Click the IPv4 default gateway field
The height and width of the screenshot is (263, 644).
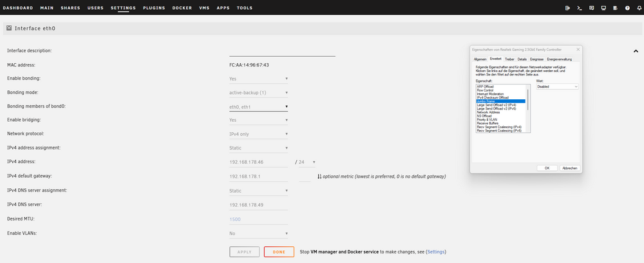[259, 176]
